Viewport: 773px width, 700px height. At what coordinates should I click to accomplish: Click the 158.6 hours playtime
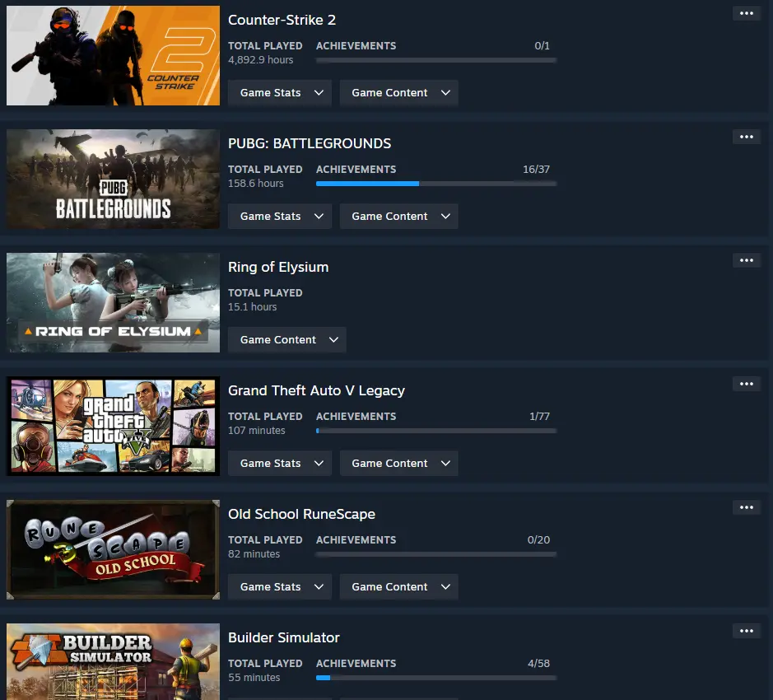coord(256,184)
